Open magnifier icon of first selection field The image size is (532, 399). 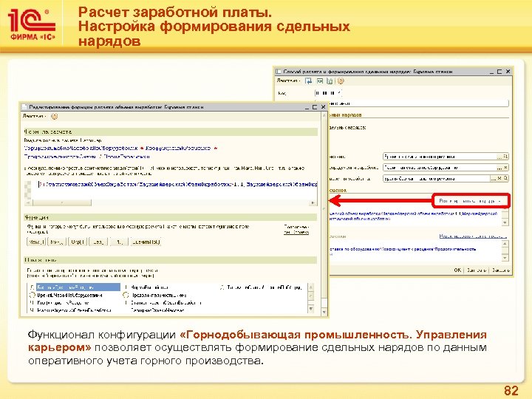coord(505,157)
